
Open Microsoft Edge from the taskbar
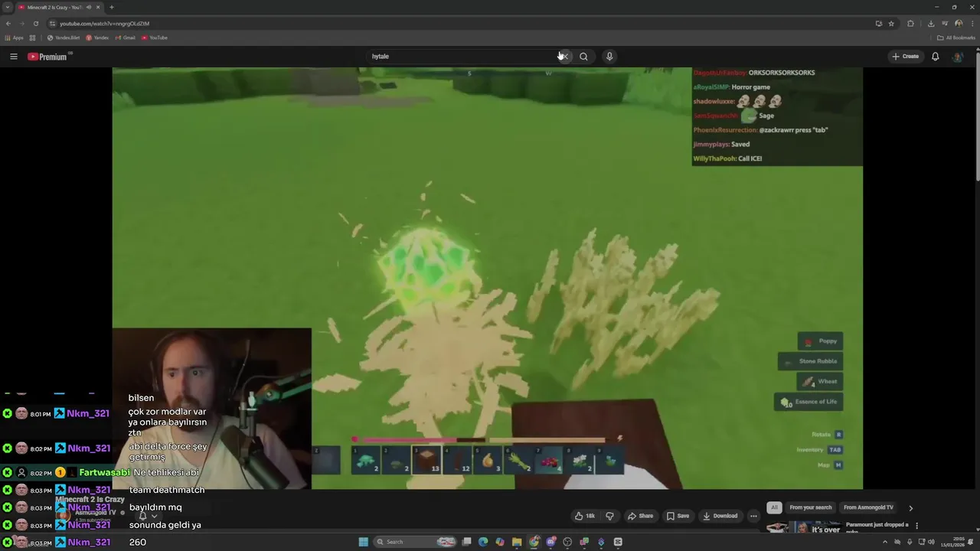pyautogui.click(x=483, y=542)
